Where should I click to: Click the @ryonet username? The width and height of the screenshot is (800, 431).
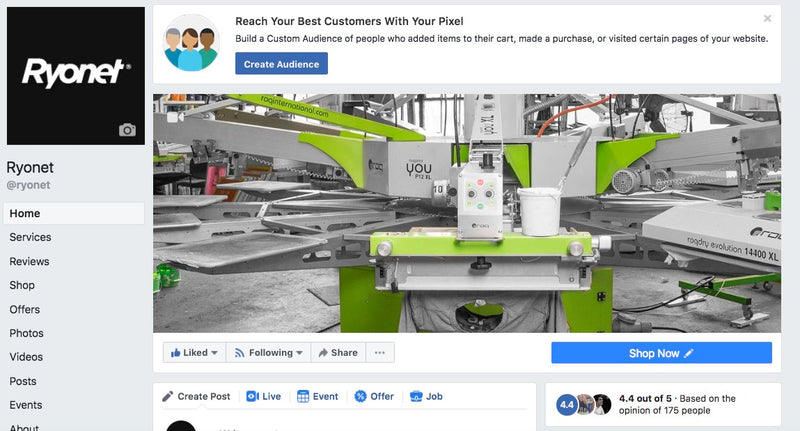point(28,185)
